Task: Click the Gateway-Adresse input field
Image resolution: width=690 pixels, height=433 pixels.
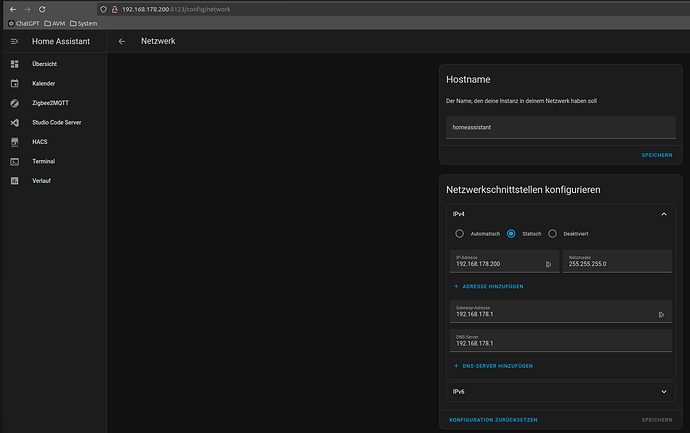Action: [x=561, y=312]
